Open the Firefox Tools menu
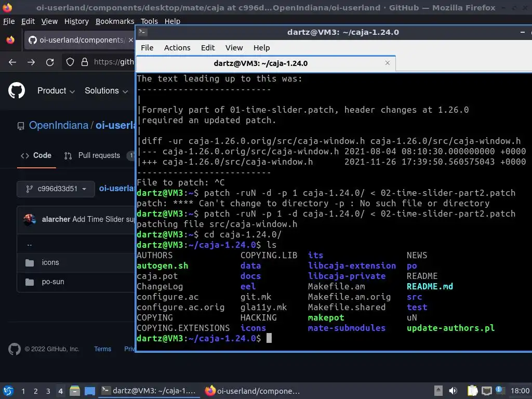The image size is (532, 399). (149, 21)
